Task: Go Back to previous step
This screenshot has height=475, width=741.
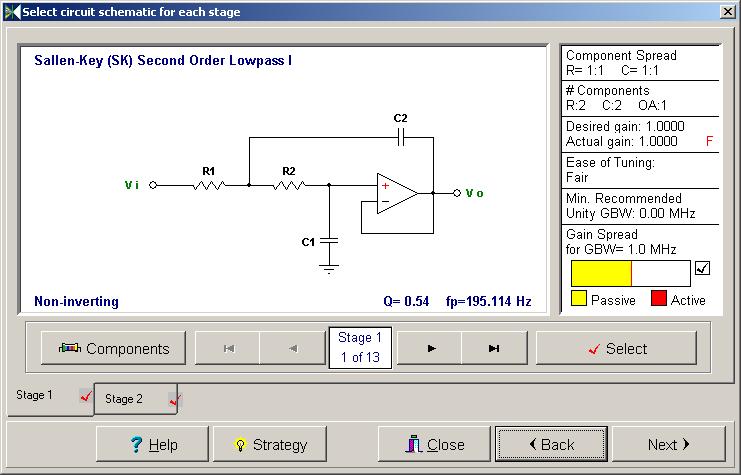Action: [551, 444]
